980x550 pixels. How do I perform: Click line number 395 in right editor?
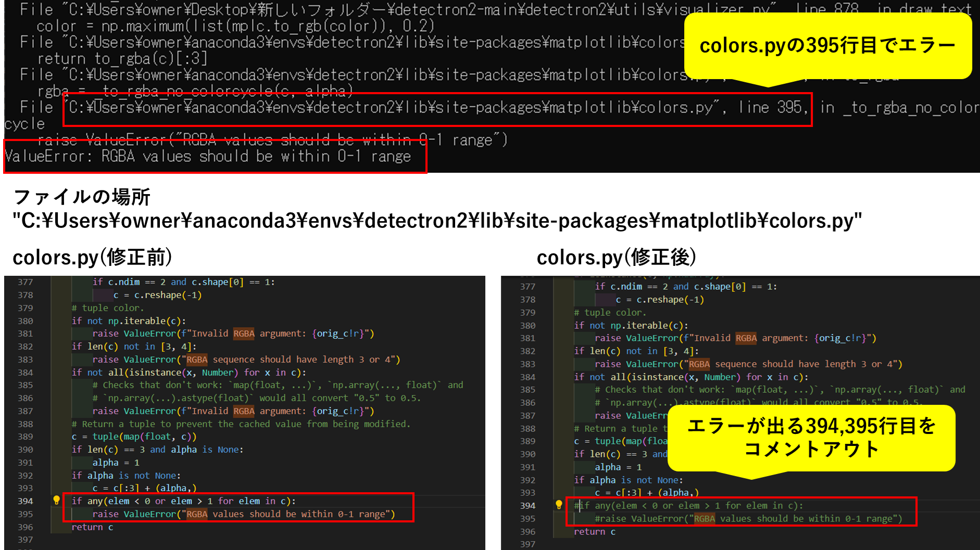click(x=527, y=519)
